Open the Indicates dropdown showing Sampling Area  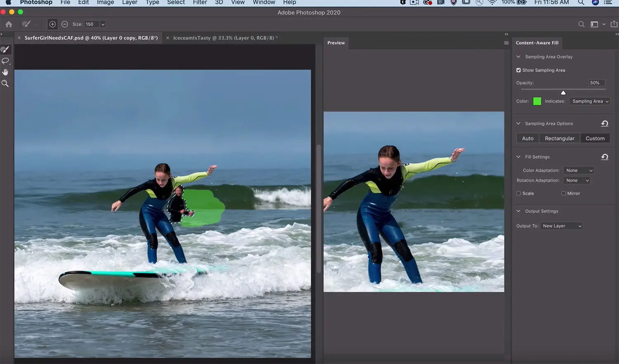coord(589,101)
